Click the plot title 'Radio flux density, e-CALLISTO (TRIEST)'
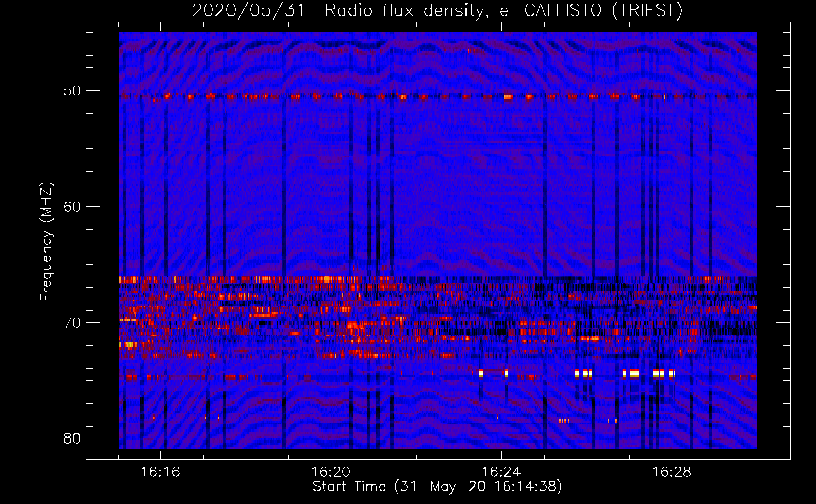The width and height of the screenshot is (816, 504). pyautogui.click(x=504, y=10)
